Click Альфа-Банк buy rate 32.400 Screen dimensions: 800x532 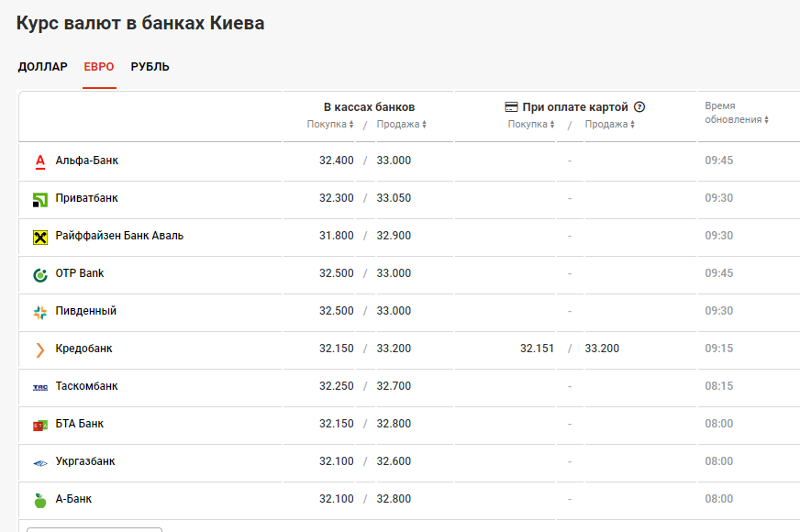(336, 161)
